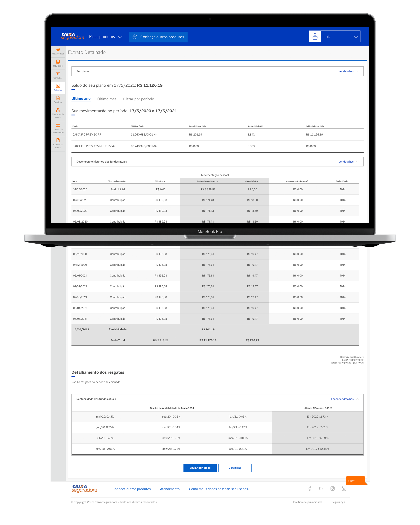Click the 05/01/2021 contribution date
The height and width of the screenshot is (525, 420).
click(x=80, y=276)
